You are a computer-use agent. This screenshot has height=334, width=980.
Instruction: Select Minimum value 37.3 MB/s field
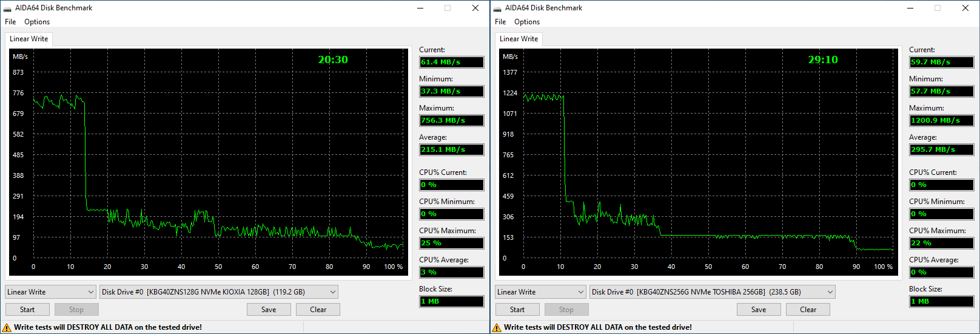click(x=452, y=91)
